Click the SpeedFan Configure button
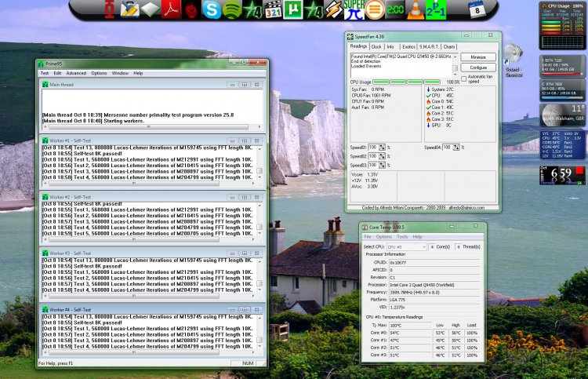Image resolution: width=588 pixels, height=379 pixels. pyautogui.click(x=478, y=67)
